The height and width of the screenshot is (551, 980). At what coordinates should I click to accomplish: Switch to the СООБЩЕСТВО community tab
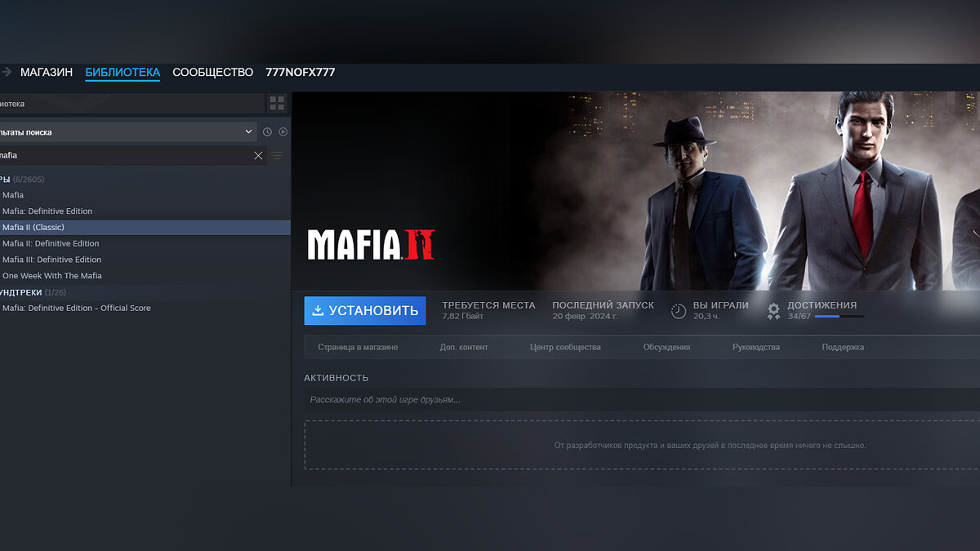[x=212, y=72]
